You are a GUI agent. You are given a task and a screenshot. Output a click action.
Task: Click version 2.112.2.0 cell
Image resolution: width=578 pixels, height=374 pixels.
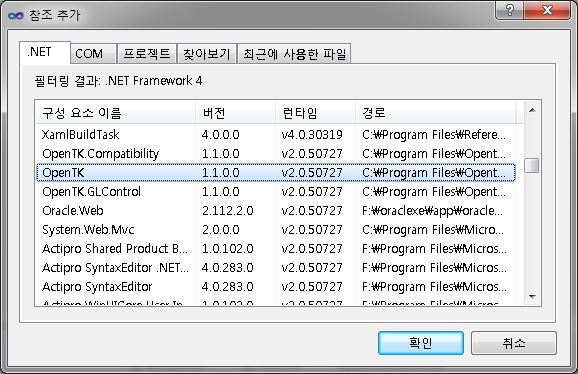tap(227, 211)
